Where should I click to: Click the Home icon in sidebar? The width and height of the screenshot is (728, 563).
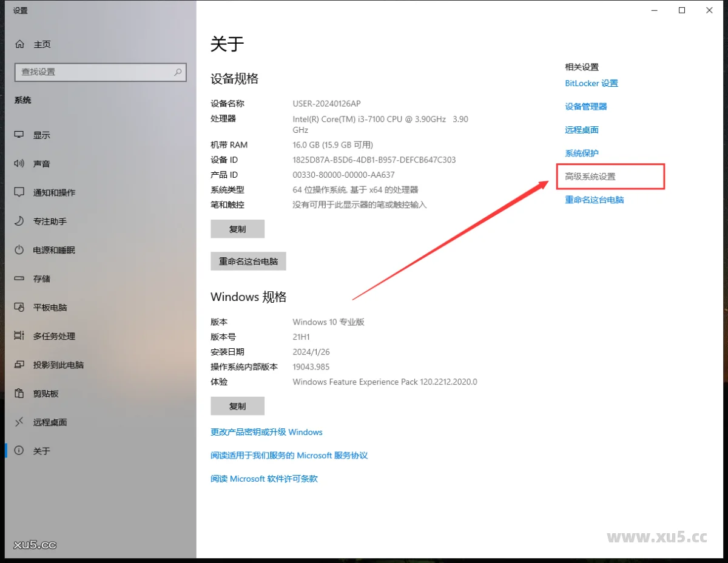(x=19, y=44)
